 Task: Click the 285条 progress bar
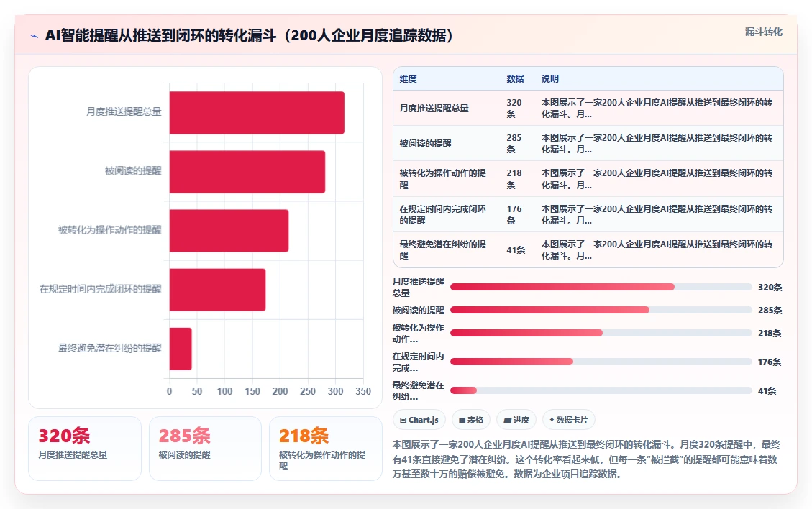(x=601, y=310)
